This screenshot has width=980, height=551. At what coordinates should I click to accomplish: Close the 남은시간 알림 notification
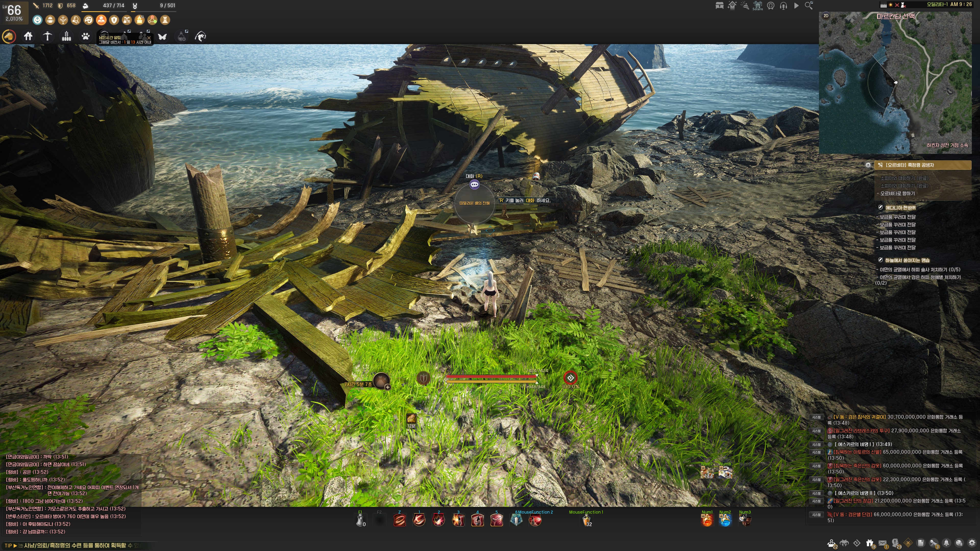coord(149,38)
